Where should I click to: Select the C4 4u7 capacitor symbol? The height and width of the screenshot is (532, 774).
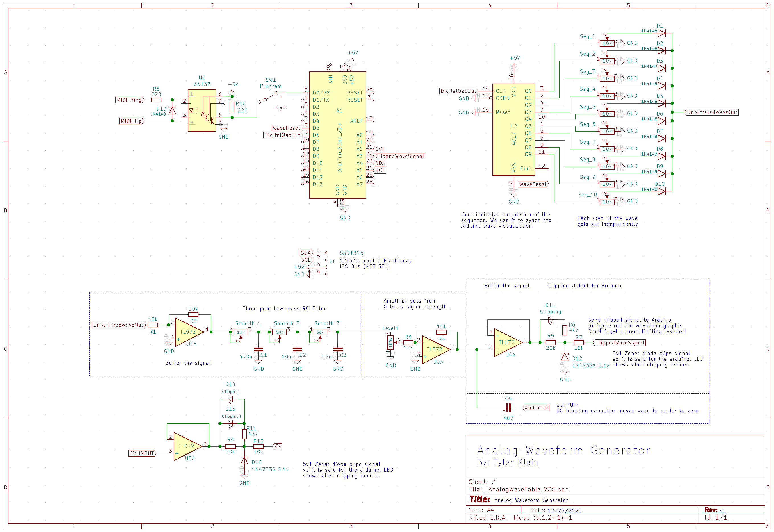pos(508,408)
